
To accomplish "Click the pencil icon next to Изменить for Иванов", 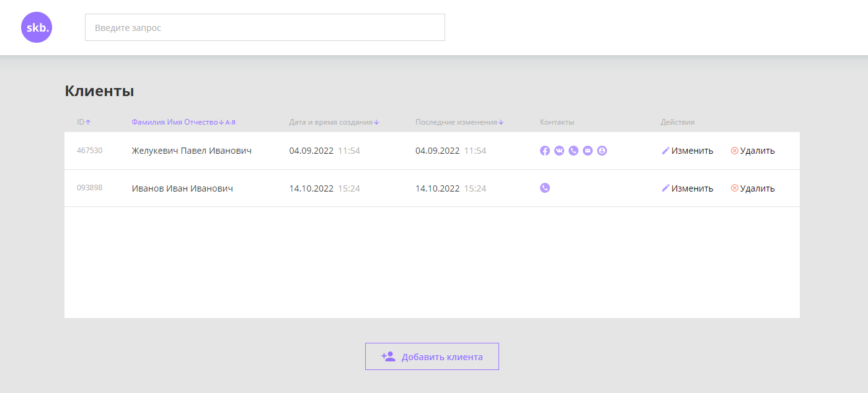I will click(665, 187).
